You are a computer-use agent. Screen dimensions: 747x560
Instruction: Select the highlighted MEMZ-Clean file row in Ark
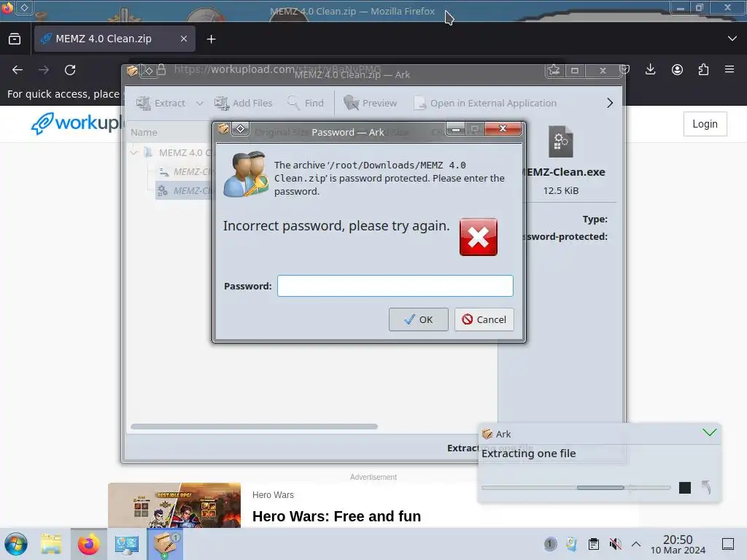(184, 190)
